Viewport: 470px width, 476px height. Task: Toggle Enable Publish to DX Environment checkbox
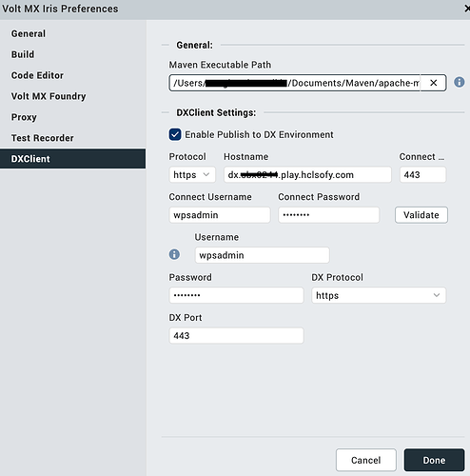tap(175, 134)
